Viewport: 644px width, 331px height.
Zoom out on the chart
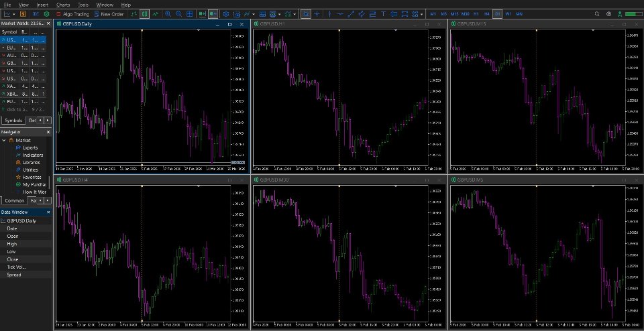coord(178,14)
